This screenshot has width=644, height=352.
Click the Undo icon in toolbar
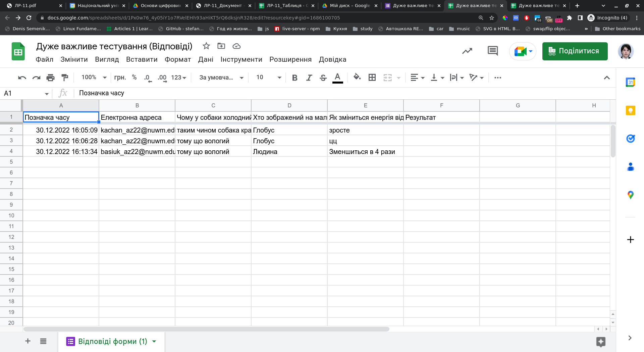pos(22,78)
